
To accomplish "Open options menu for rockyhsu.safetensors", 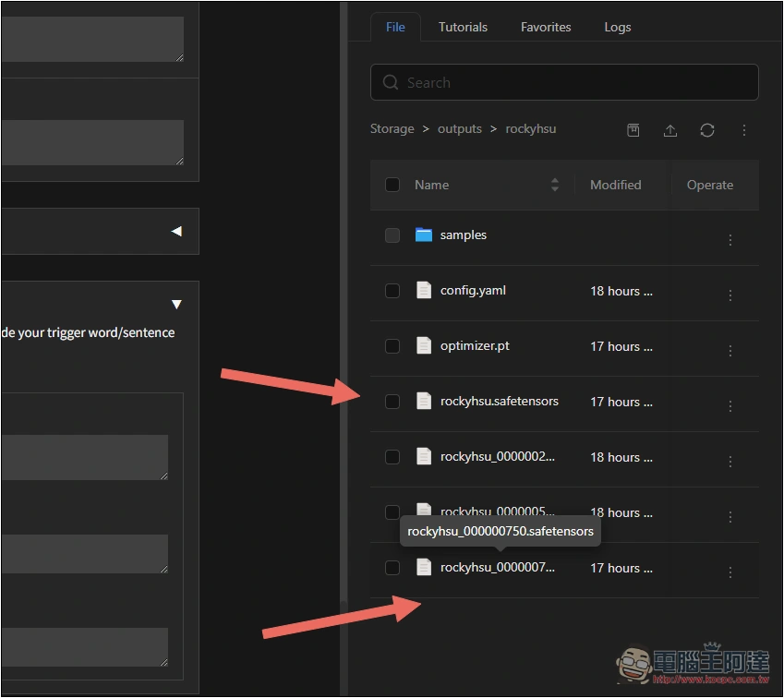I will tap(730, 406).
